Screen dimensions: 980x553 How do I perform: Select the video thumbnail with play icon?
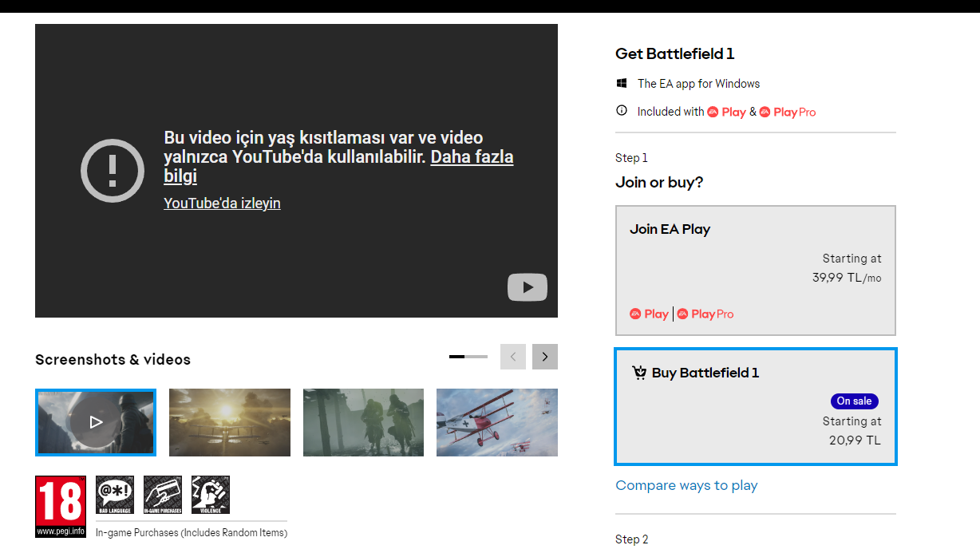(96, 422)
